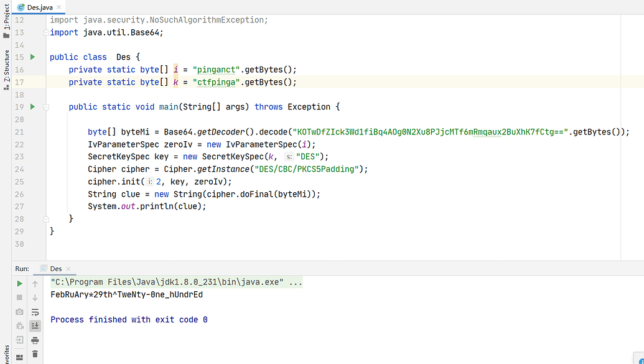
Task: Click the camera Dump Threads icon
Action: click(19, 312)
